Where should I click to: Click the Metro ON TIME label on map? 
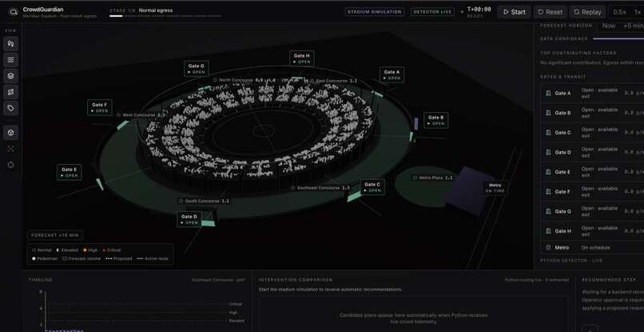[495, 188]
